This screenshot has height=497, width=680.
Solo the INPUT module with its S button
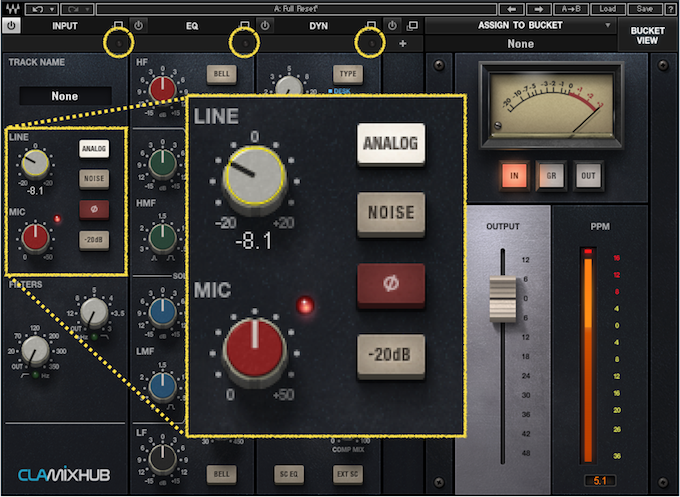pos(120,43)
